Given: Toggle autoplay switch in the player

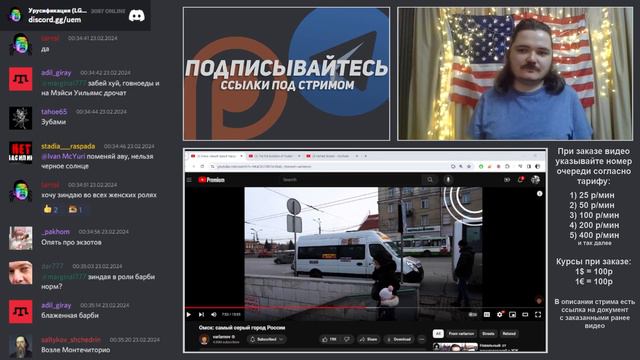Looking at the screenshot, I should click(x=473, y=314).
